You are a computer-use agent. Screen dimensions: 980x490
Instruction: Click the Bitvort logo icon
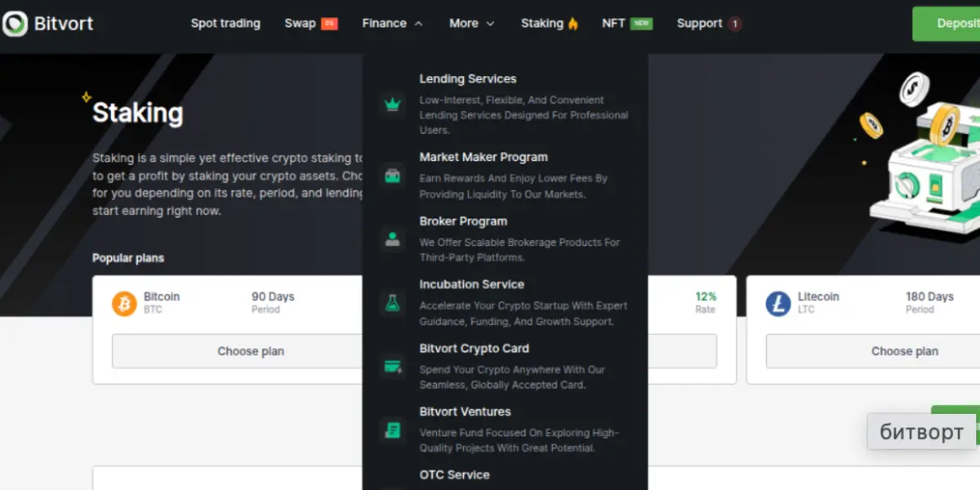(x=16, y=24)
